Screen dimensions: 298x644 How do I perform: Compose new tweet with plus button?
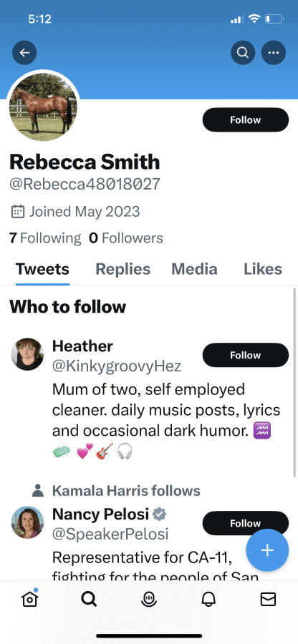click(267, 550)
